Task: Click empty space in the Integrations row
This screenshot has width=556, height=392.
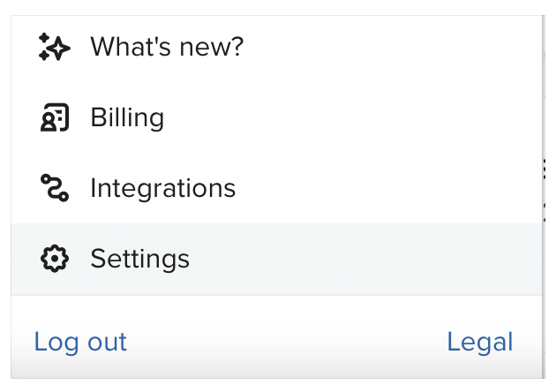Action: [x=388, y=188]
